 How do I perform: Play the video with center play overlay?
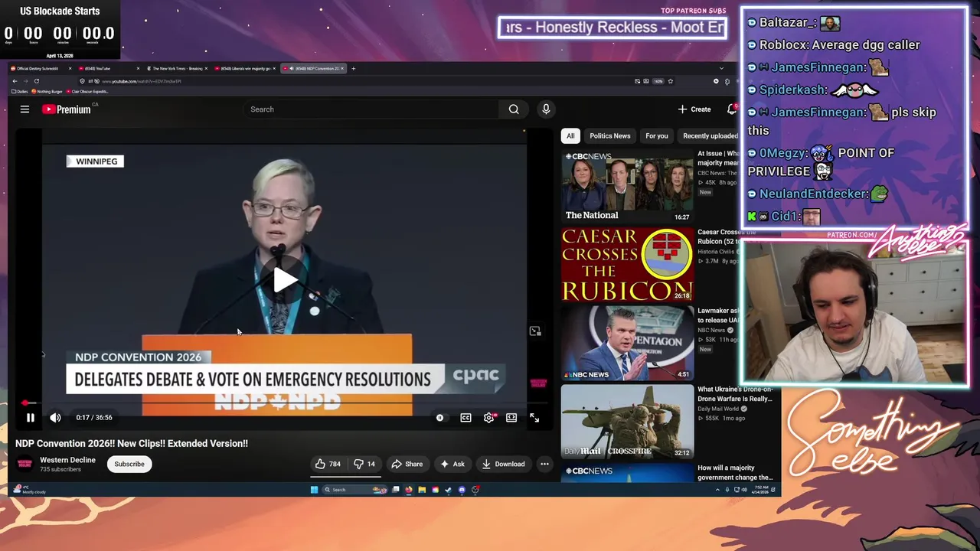coord(284,280)
